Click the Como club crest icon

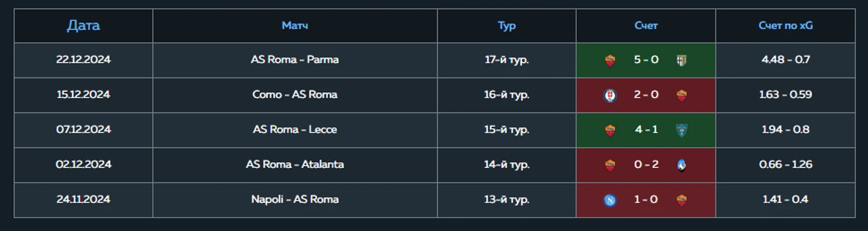[610, 95]
